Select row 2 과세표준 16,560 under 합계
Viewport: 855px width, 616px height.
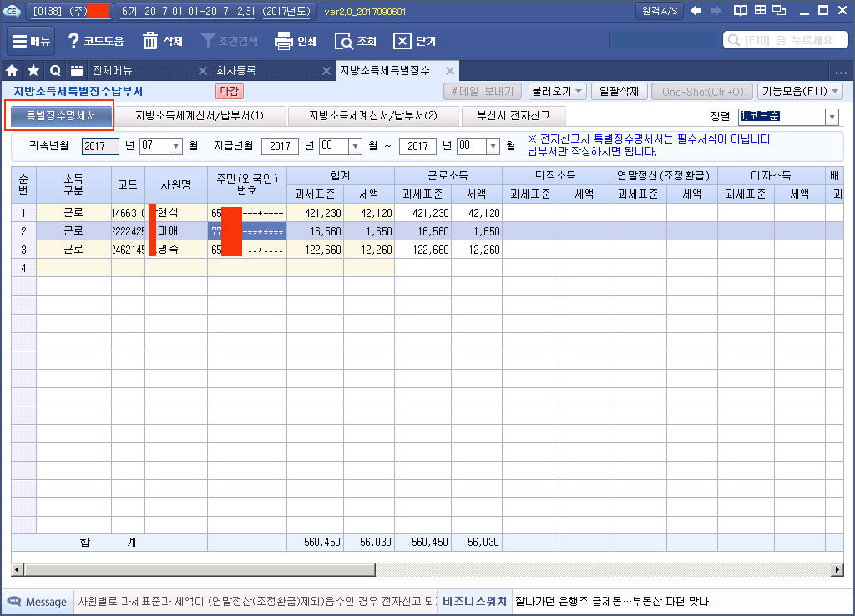[315, 231]
